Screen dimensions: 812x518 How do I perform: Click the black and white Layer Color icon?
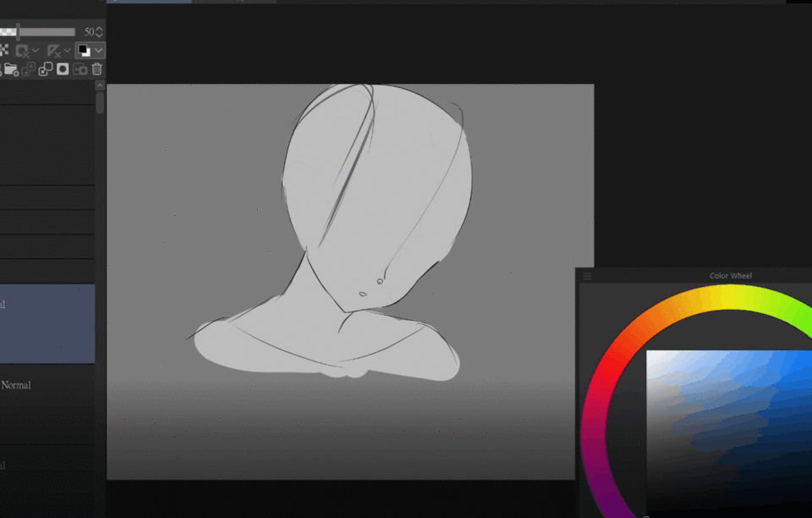tap(84, 50)
